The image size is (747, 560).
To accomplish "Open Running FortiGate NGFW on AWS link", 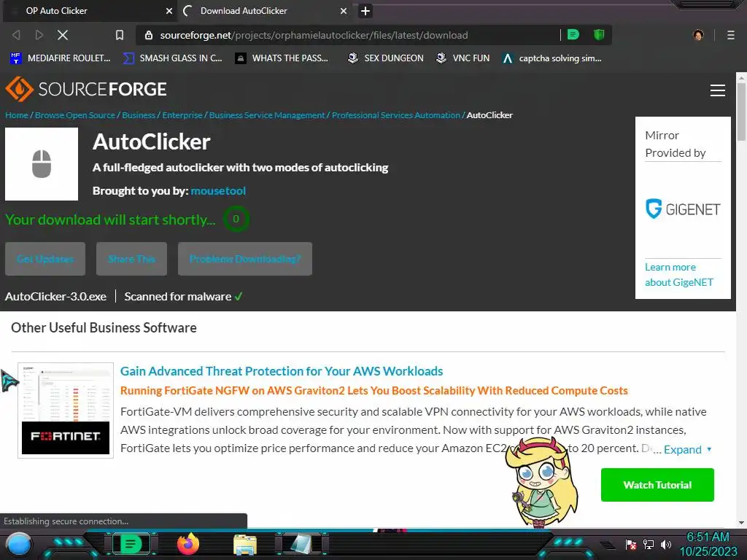I will pyautogui.click(x=374, y=391).
